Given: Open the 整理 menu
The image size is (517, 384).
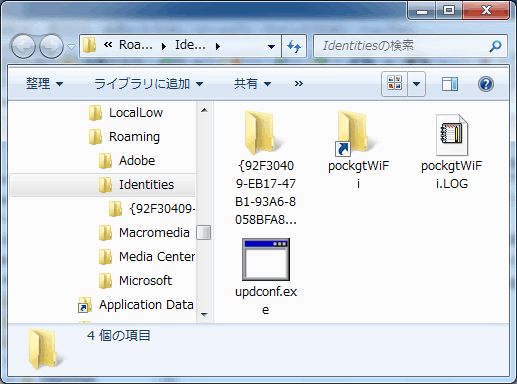Looking at the screenshot, I should point(44,83).
